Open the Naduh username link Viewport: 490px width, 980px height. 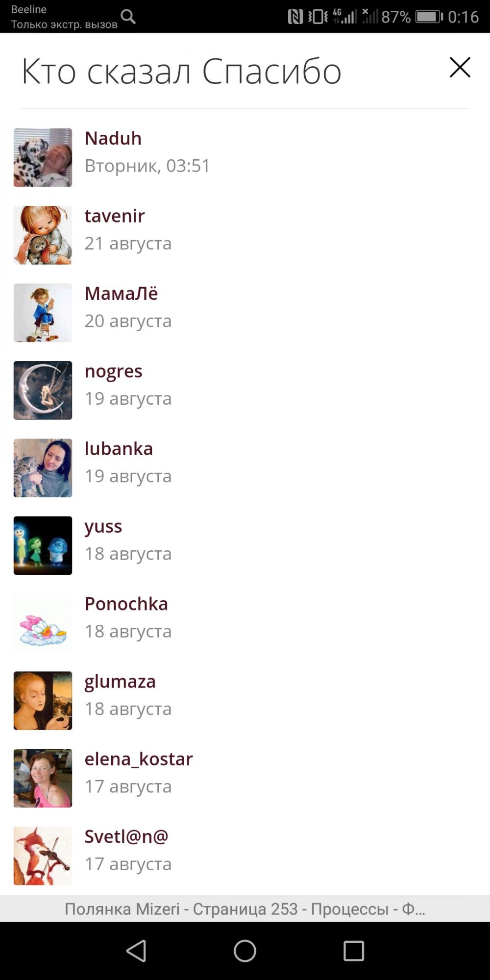pyautogui.click(x=113, y=138)
